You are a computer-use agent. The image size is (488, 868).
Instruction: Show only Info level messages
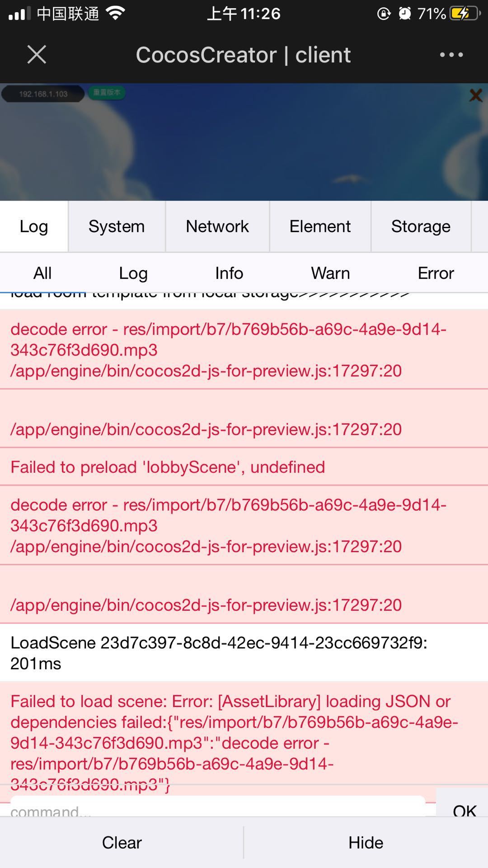coord(229,273)
